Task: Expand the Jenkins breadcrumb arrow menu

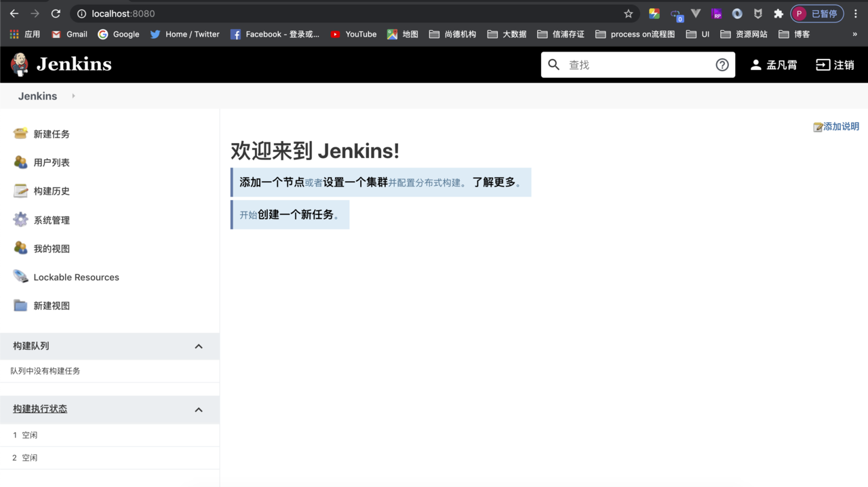Action: [73, 96]
